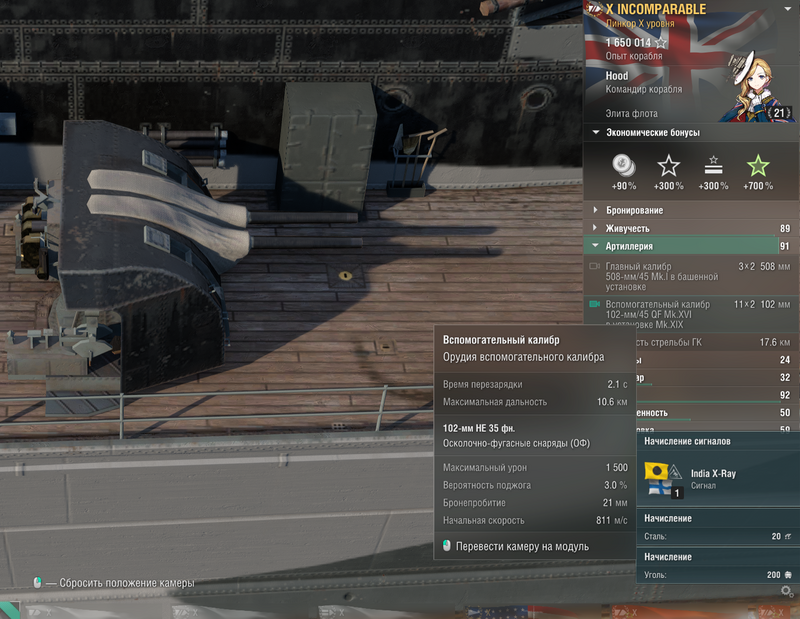The height and width of the screenshot is (619, 800).
Task: Click the ship XP star icon
Action: click(x=661, y=42)
